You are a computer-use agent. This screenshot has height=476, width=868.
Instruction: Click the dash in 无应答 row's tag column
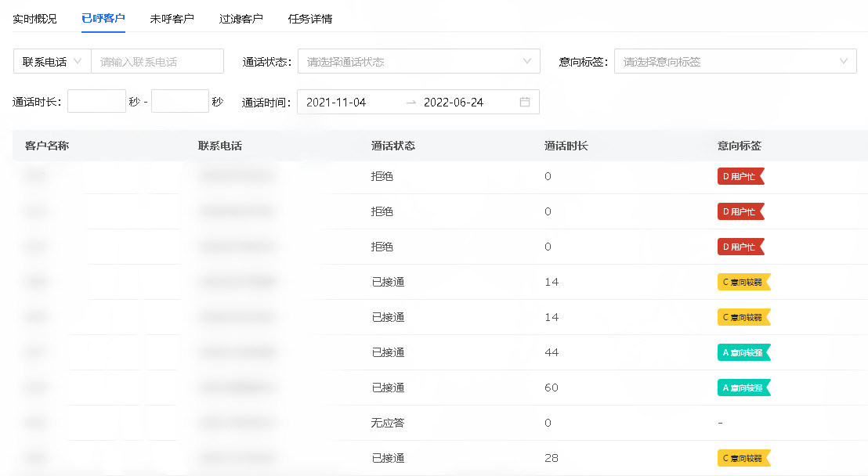[720, 423]
